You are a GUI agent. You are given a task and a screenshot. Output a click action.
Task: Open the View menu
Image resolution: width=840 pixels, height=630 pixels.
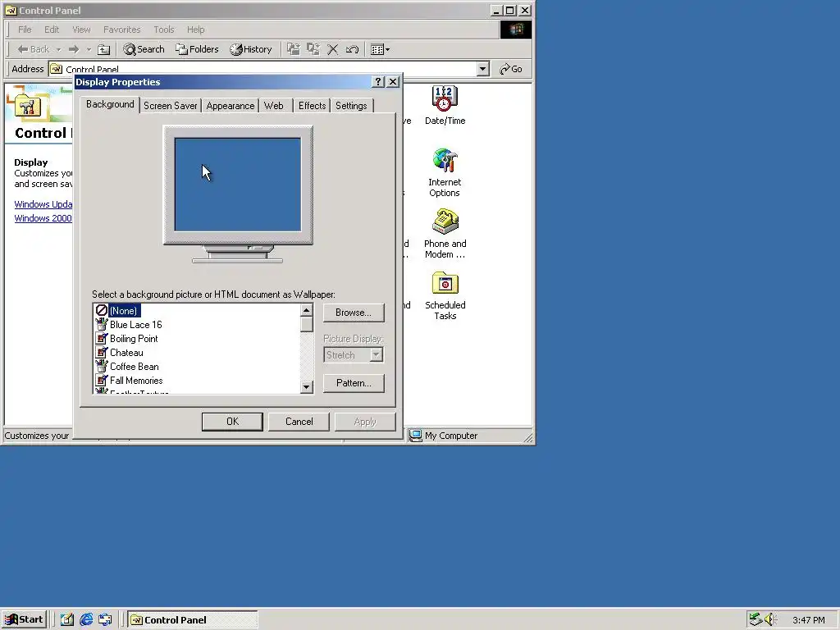click(x=81, y=30)
